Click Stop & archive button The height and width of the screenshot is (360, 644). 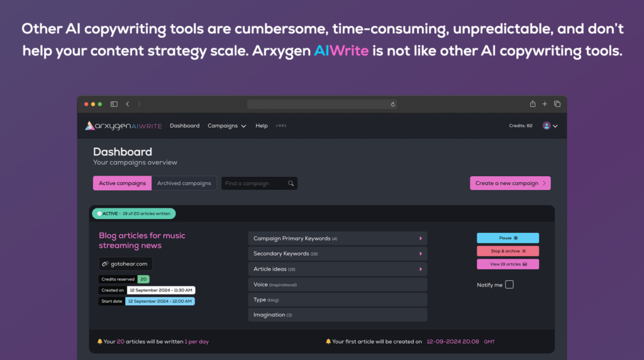tap(508, 251)
